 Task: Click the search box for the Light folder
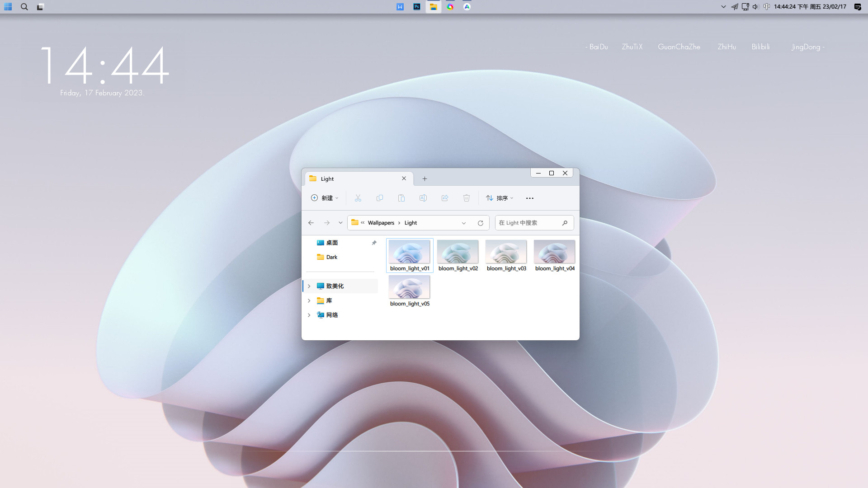tap(529, 223)
